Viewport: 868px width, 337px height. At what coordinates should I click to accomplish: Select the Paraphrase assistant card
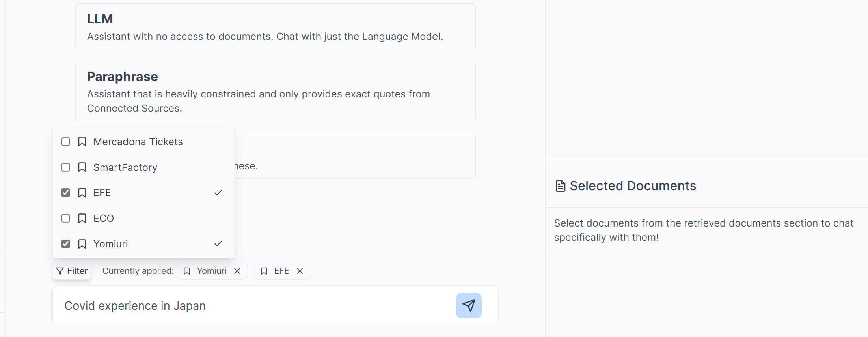point(276,91)
